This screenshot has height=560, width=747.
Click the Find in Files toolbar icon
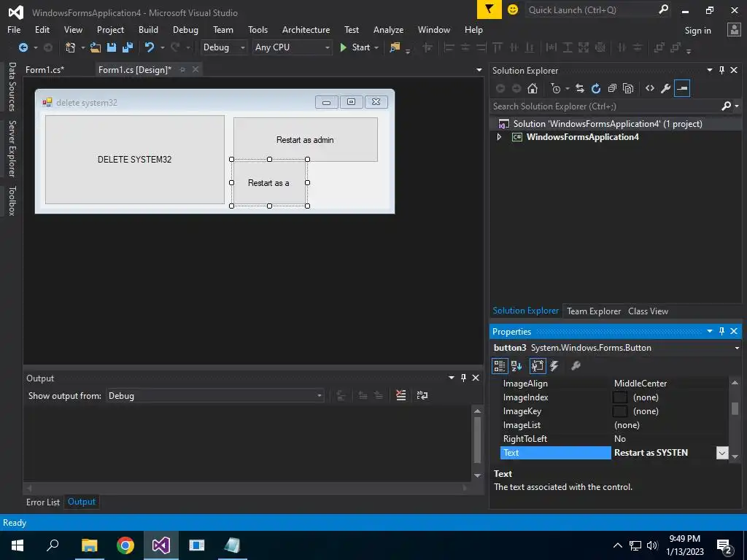tap(395, 47)
